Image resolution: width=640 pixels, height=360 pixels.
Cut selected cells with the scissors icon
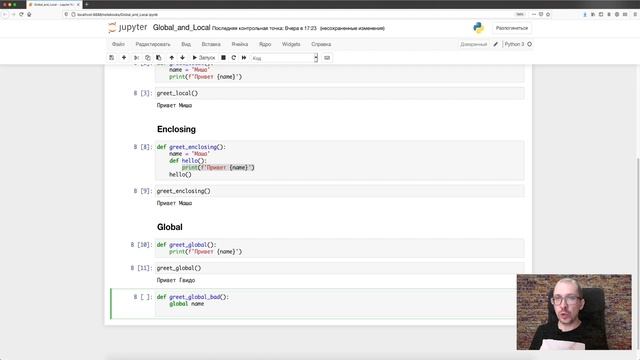(x=137, y=58)
